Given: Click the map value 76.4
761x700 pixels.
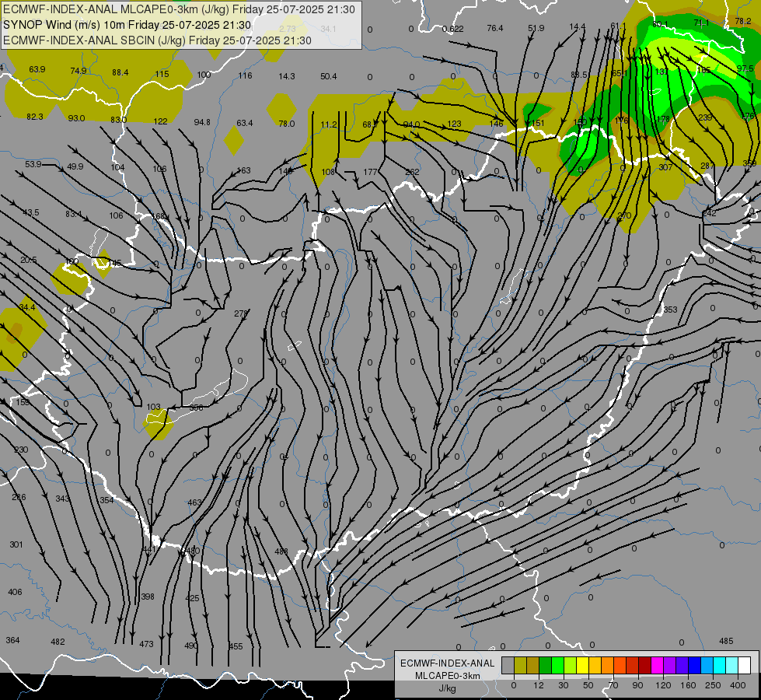Looking at the screenshot, I should click(495, 28).
